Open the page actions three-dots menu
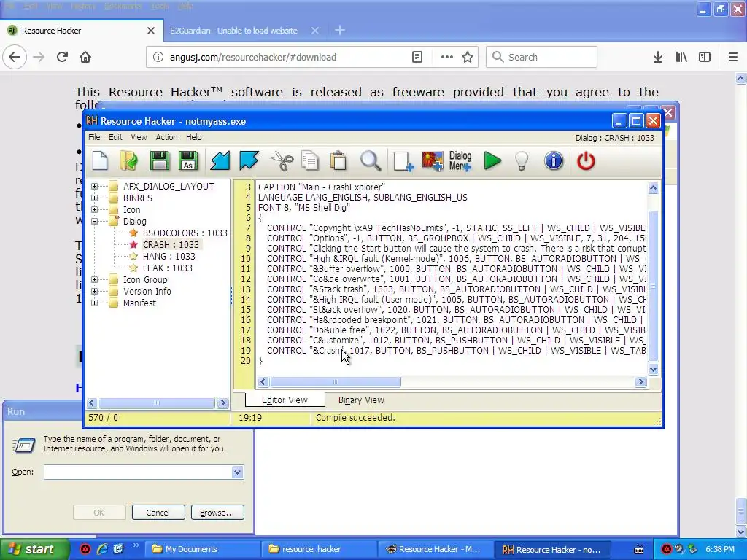 click(x=447, y=57)
